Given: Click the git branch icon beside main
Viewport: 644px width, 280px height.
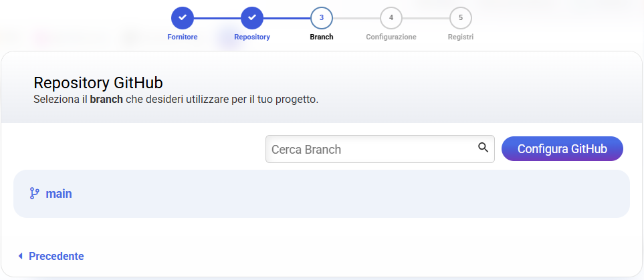Looking at the screenshot, I should tap(35, 194).
